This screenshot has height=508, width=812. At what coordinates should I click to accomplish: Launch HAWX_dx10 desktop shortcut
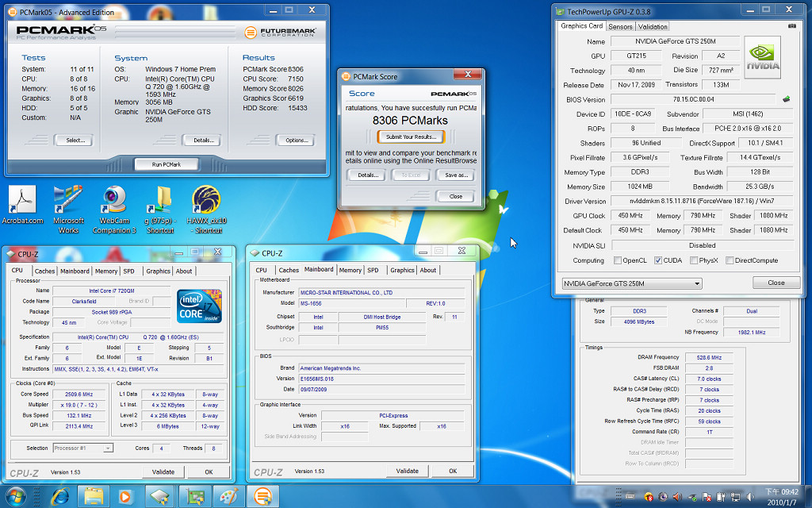(207, 209)
